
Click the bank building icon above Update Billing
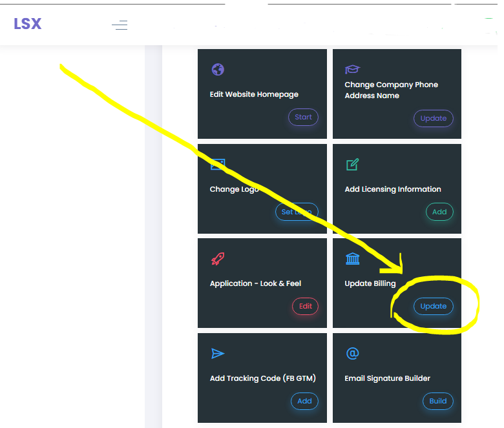(353, 259)
